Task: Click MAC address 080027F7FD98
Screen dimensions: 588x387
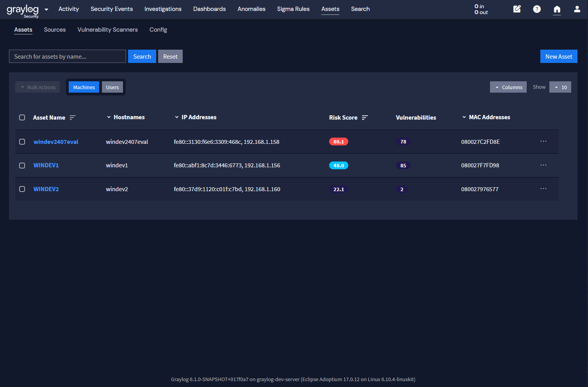Action: [480, 165]
